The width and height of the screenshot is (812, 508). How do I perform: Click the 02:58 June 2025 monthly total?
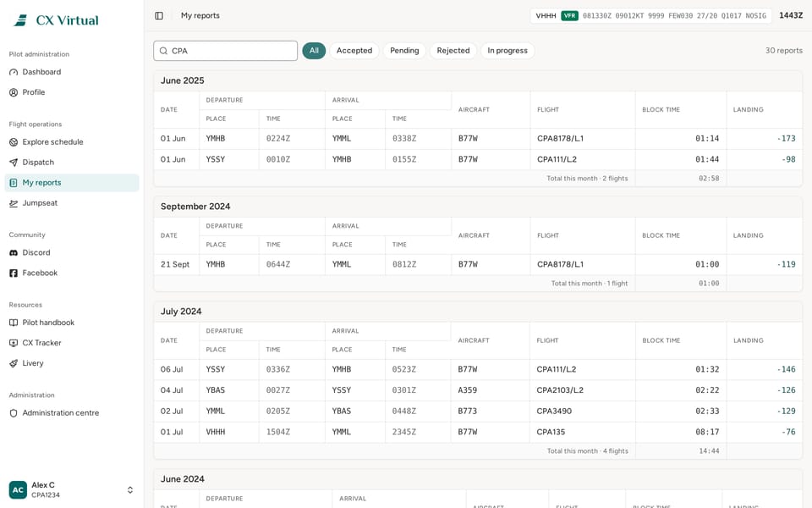[709, 179]
